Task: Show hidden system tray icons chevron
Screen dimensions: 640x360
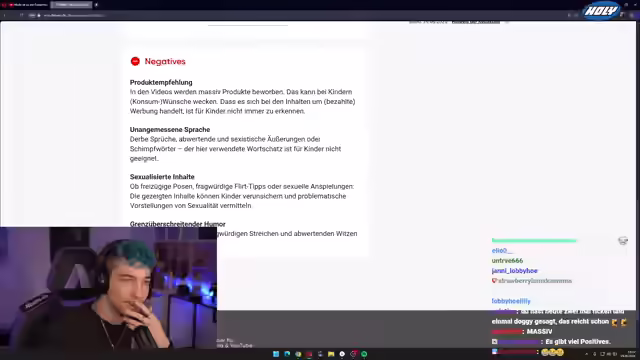Action: [x=586, y=354]
